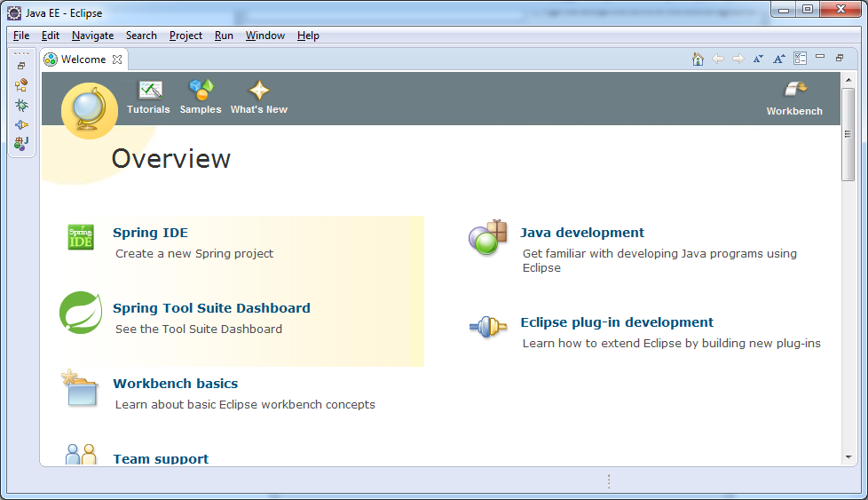868x500 pixels.
Task: Click the plug-in connector icon in sidebar
Action: [21, 124]
